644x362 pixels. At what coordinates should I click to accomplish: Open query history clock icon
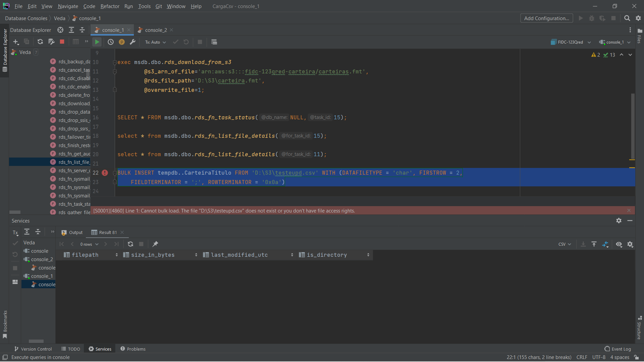(111, 42)
